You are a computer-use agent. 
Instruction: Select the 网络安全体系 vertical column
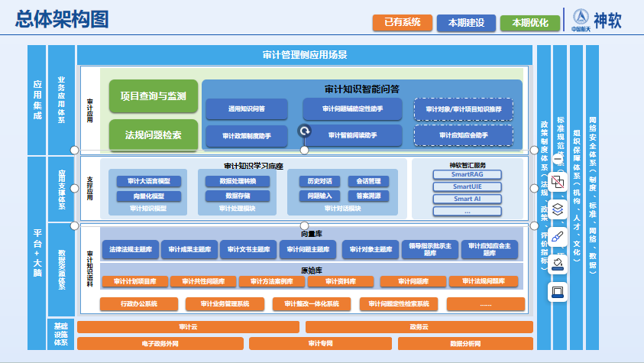tap(592, 197)
